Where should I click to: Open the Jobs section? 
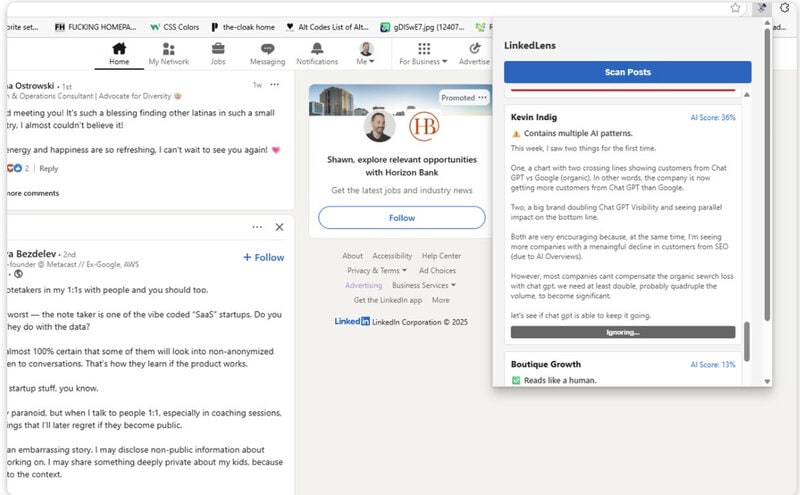(218, 54)
